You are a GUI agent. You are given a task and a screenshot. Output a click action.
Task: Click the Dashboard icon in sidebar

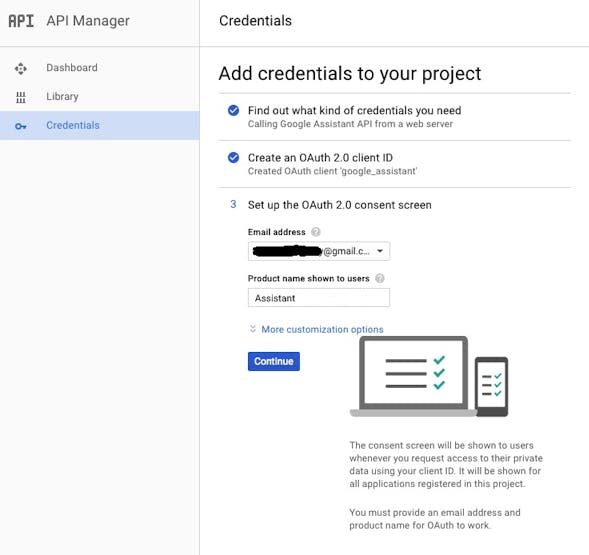point(21,68)
